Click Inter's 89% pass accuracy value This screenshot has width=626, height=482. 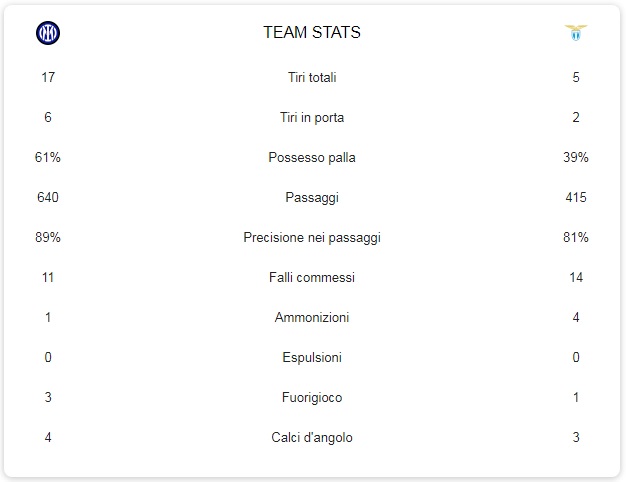(48, 237)
